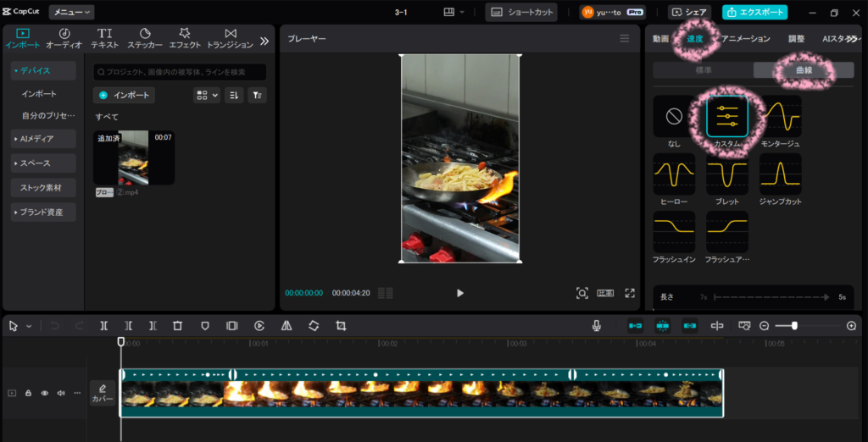Click the aspect ratio icon in player
The image size is (868, 442).
(605, 293)
